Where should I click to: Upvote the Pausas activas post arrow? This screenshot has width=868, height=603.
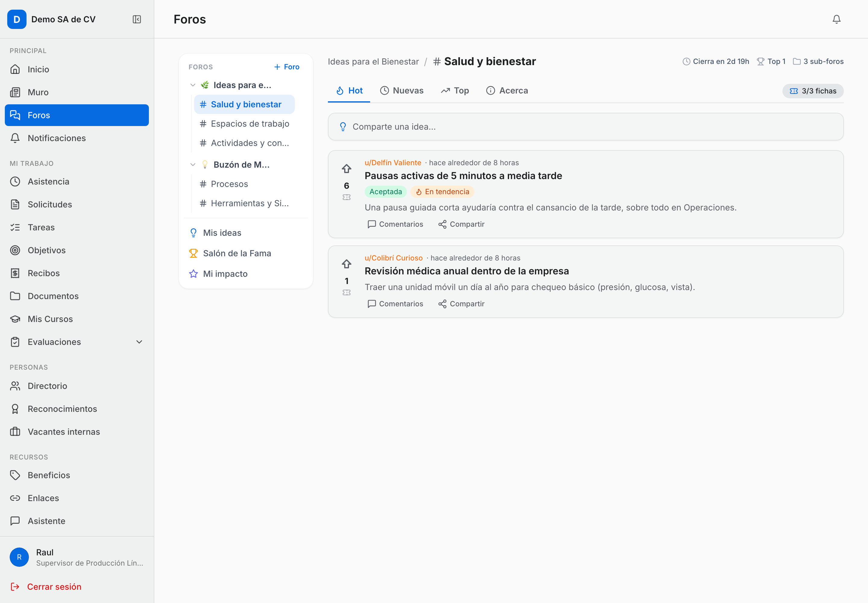pyautogui.click(x=346, y=169)
